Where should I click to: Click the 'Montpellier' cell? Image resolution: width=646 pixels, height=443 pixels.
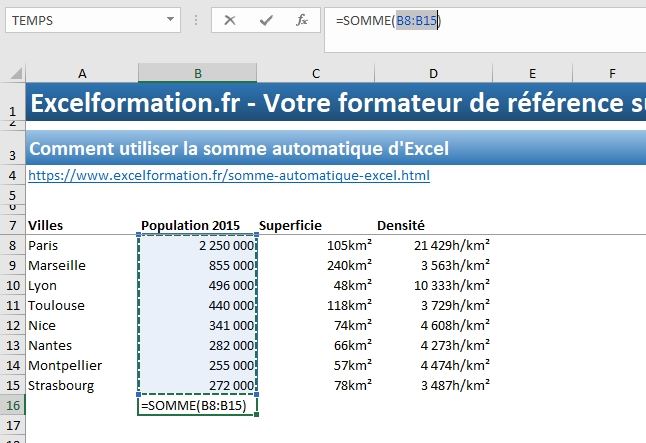[x=82, y=365]
